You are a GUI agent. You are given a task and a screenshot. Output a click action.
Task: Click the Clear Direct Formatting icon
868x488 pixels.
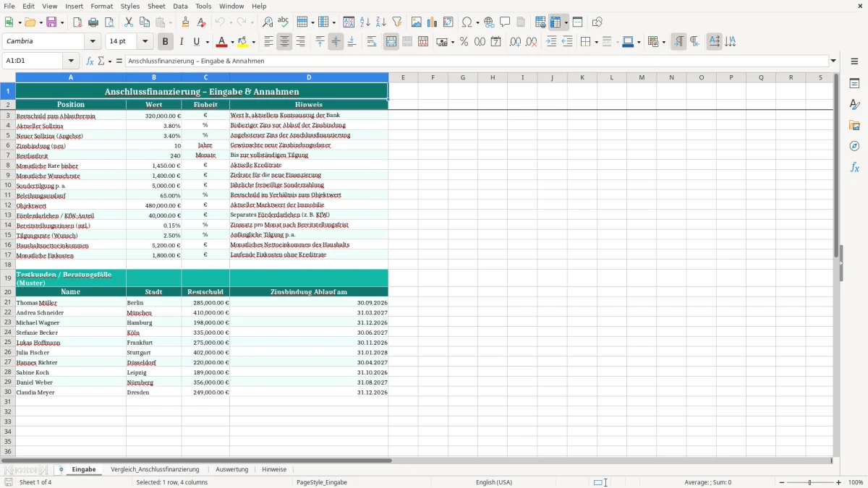(x=202, y=22)
